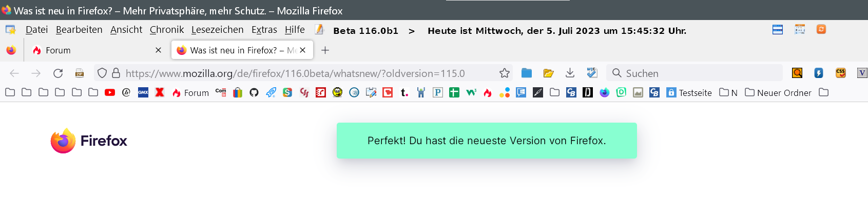Open the Lesezeichen menu
868x215 pixels.
click(217, 30)
